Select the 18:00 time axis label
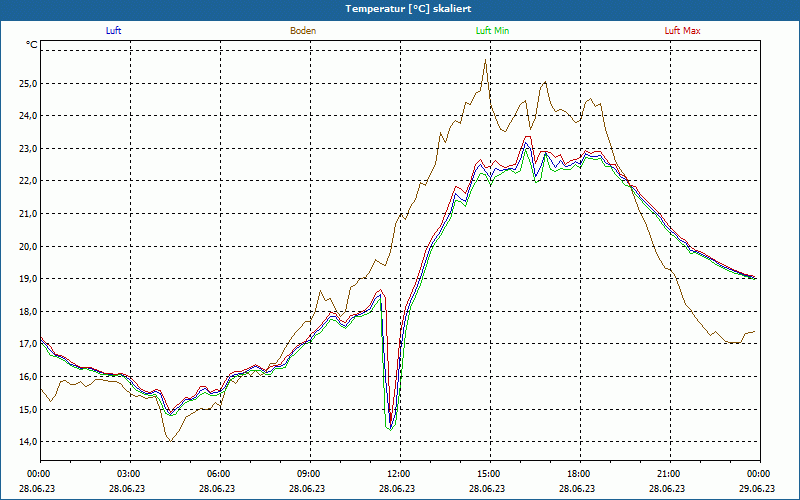The width and height of the screenshot is (800, 500). [577, 474]
